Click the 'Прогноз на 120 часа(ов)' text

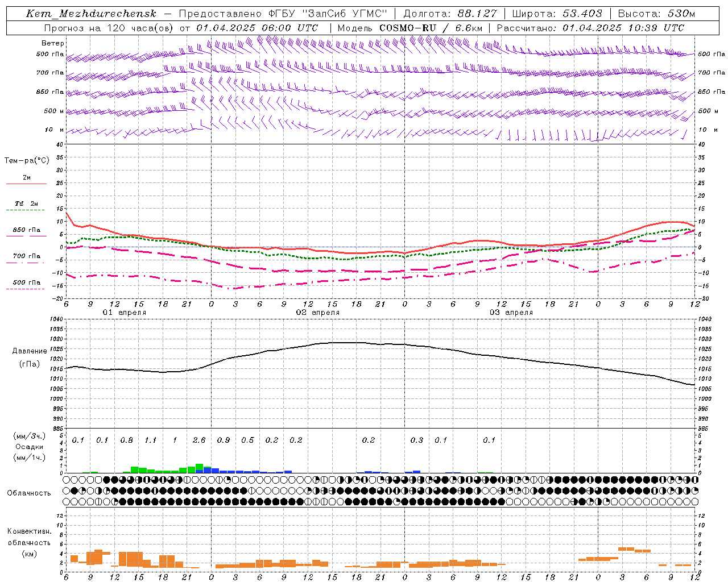(109, 28)
